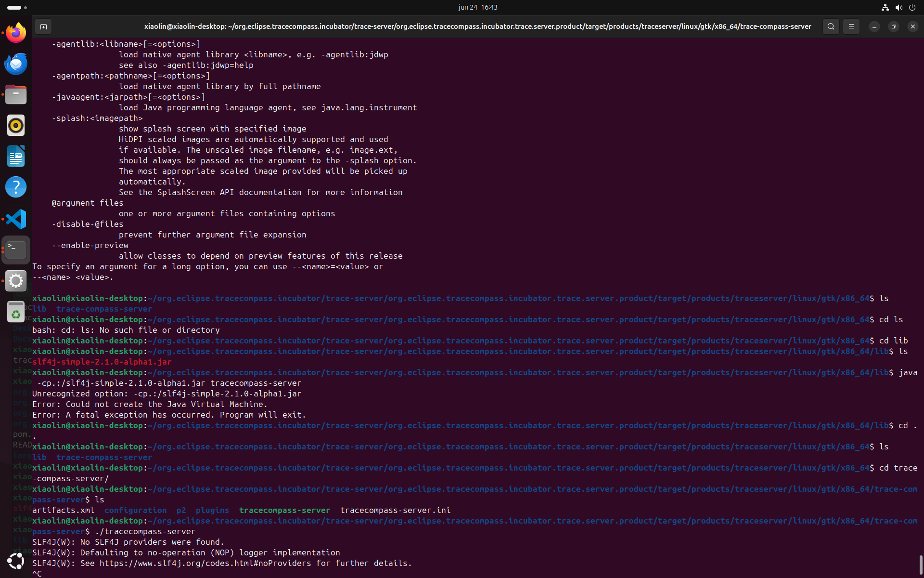Screen dimensions: 924x578
Task: Open LibreOffice Writer from the dock
Action: click(x=16, y=156)
